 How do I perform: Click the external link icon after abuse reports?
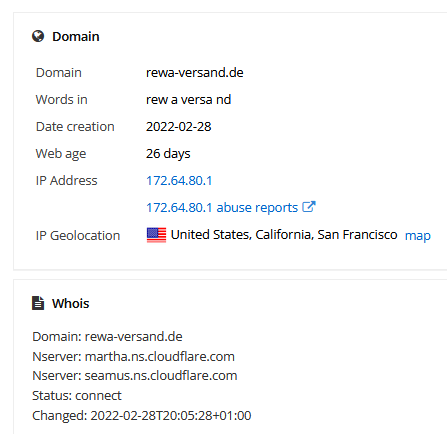pyautogui.click(x=309, y=207)
